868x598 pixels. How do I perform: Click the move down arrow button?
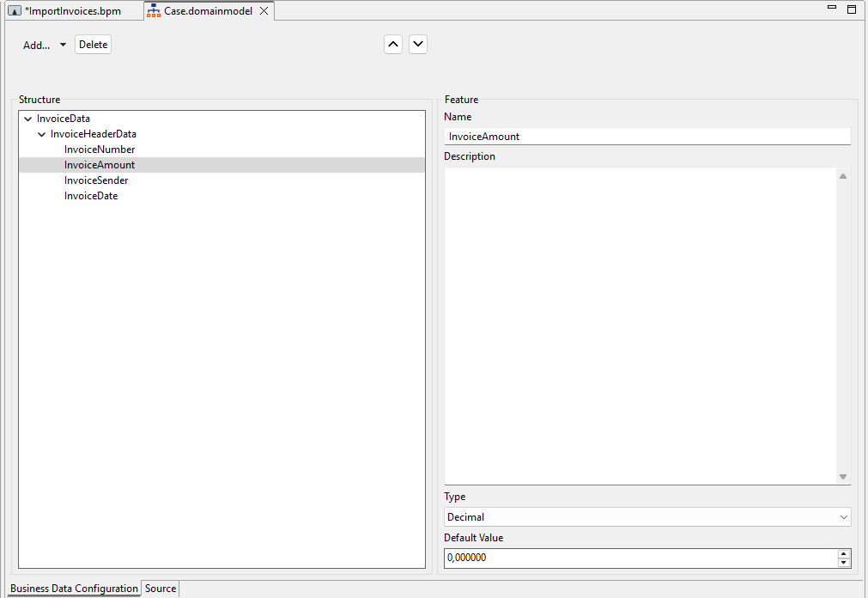point(418,45)
